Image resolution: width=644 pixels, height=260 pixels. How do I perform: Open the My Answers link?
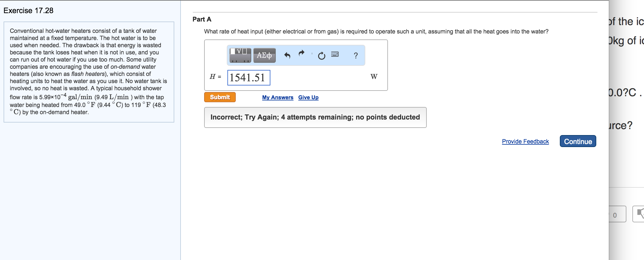pyautogui.click(x=278, y=97)
